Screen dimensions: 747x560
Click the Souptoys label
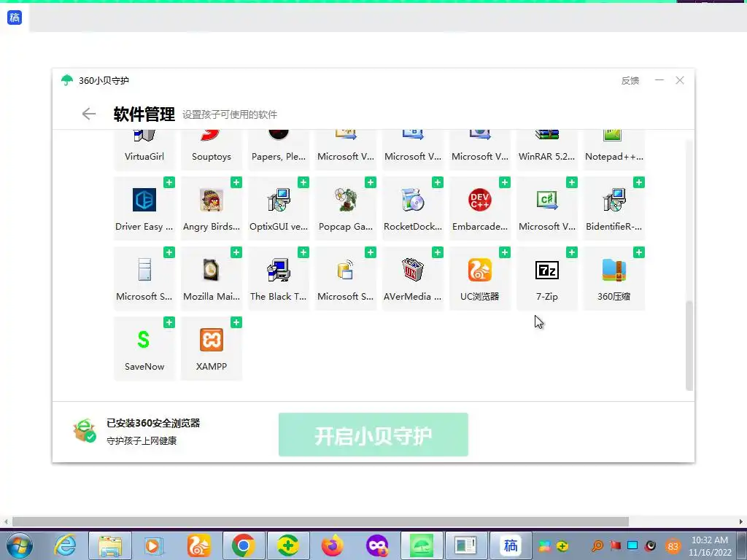tap(212, 156)
